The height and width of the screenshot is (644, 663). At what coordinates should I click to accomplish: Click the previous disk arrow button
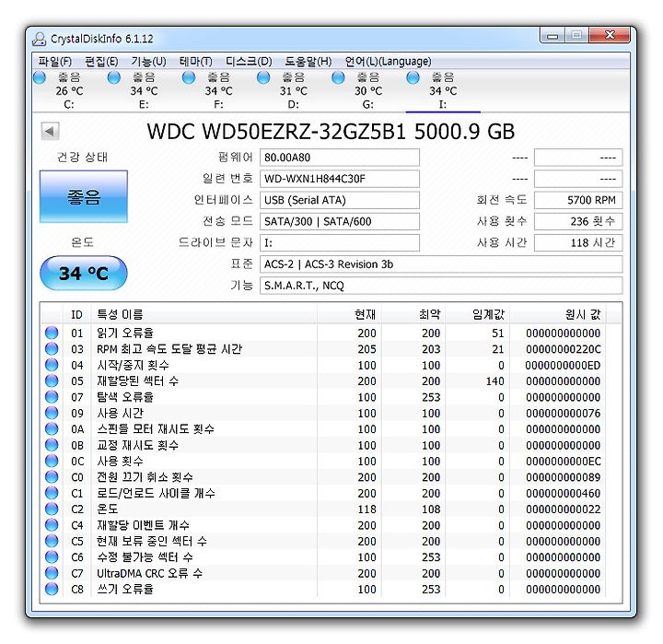pos(50,131)
